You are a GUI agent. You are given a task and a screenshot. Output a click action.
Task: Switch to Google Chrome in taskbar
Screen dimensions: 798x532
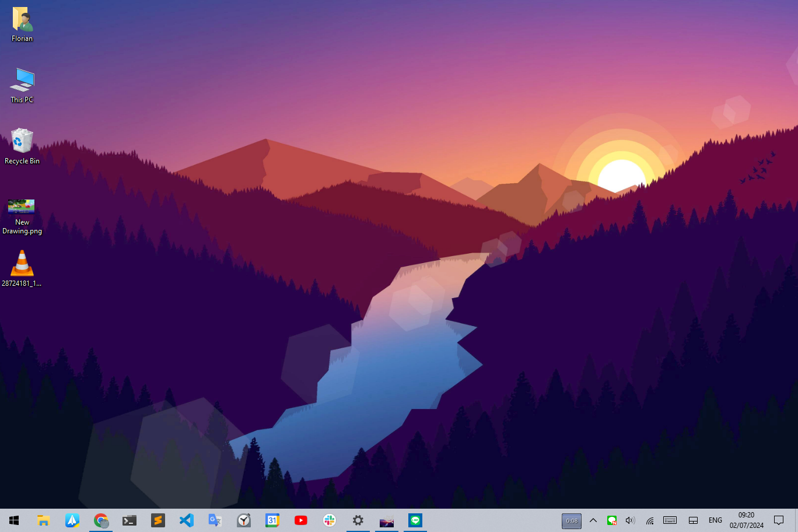pyautogui.click(x=101, y=520)
